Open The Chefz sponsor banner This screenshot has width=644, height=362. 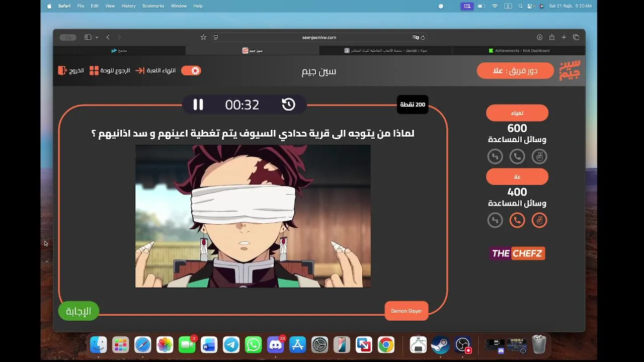coord(517,253)
